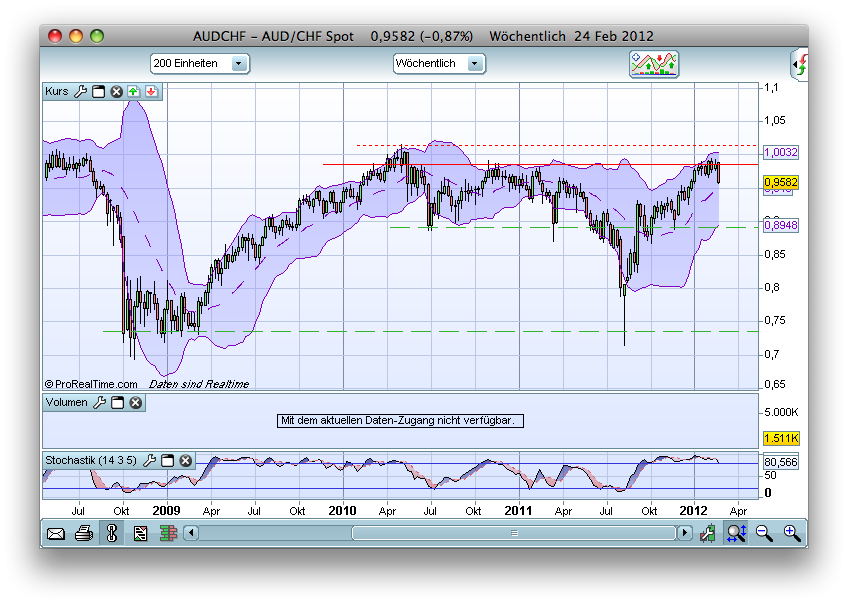Open the chart style wrench with candle icon

(707, 533)
